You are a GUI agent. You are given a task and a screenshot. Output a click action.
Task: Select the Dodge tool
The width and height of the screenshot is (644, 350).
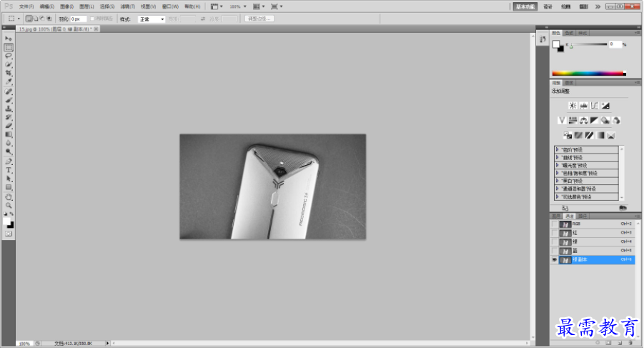pyautogui.click(x=8, y=152)
